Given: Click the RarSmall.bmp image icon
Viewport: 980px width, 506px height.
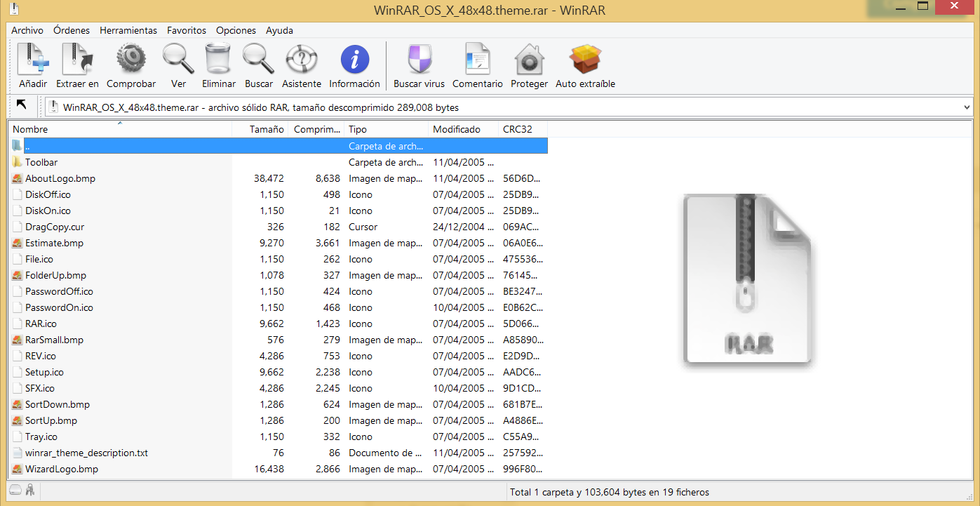Looking at the screenshot, I should click(x=18, y=340).
